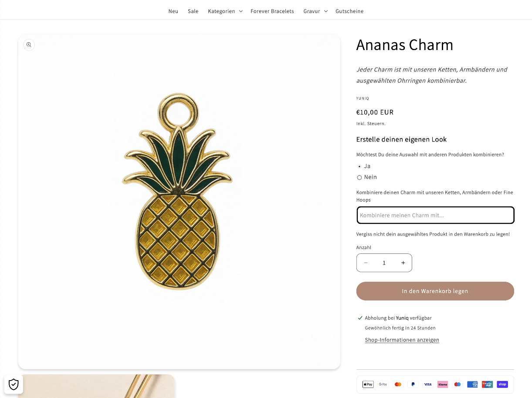Click the Visa payment icon
This screenshot has height=398, width=532.
(x=427, y=385)
